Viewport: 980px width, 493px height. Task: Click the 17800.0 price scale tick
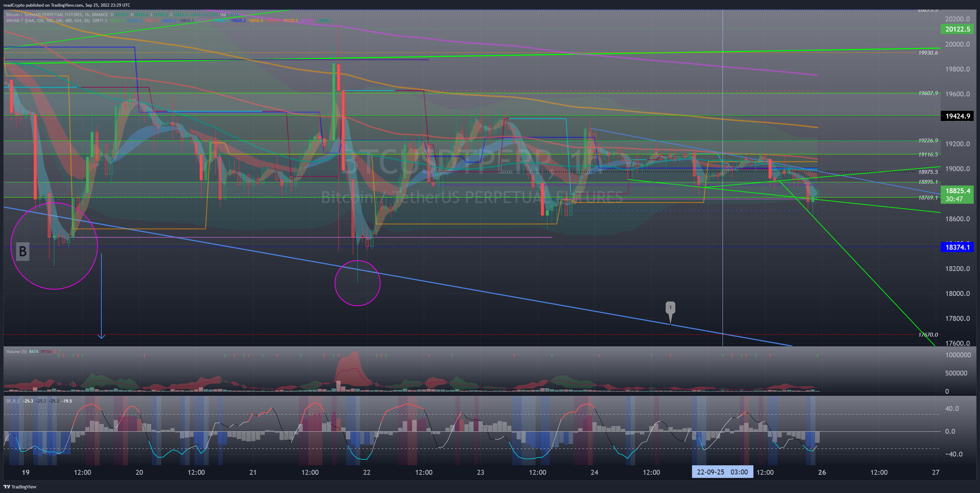[957, 318]
